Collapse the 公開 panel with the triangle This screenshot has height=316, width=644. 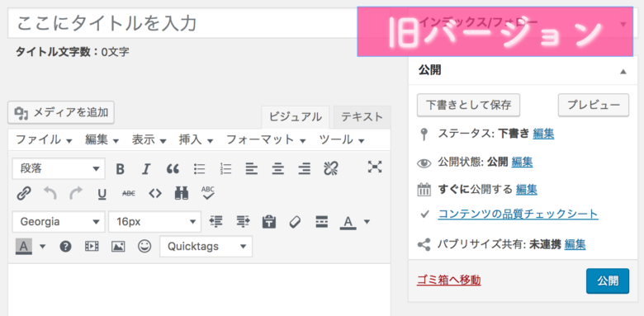pyautogui.click(x=623, y=72)
